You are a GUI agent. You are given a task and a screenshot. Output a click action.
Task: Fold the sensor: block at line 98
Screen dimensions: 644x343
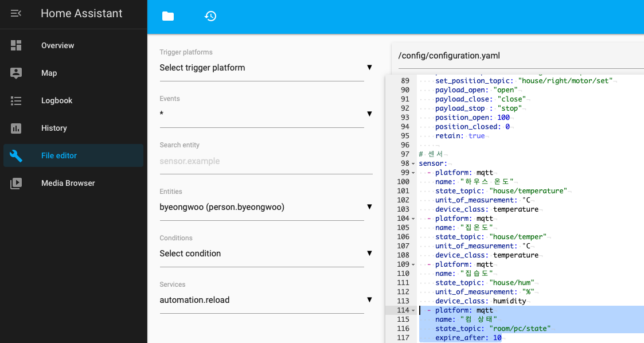pyautogui.click(x=413, y=163)
